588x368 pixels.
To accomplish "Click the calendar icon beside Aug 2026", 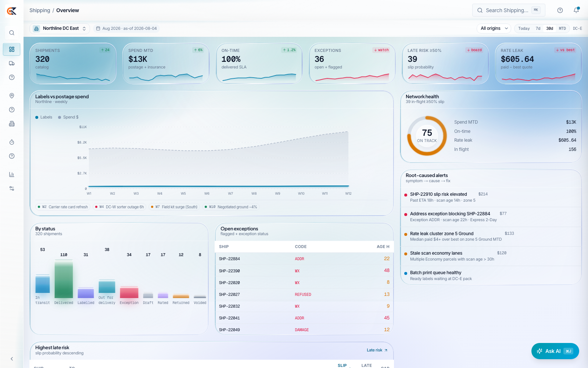I will click(98, 28).
